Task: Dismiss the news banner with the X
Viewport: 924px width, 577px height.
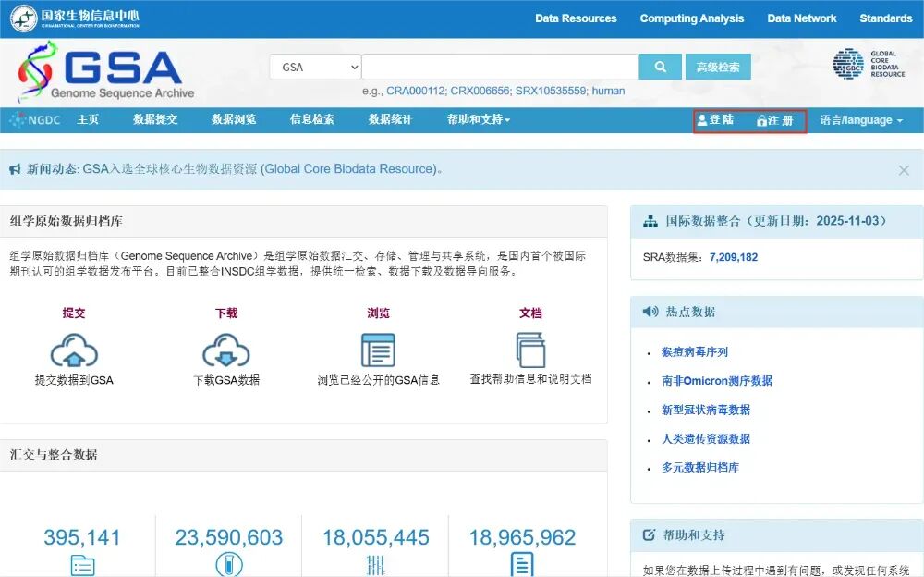Action: point(904,170)
